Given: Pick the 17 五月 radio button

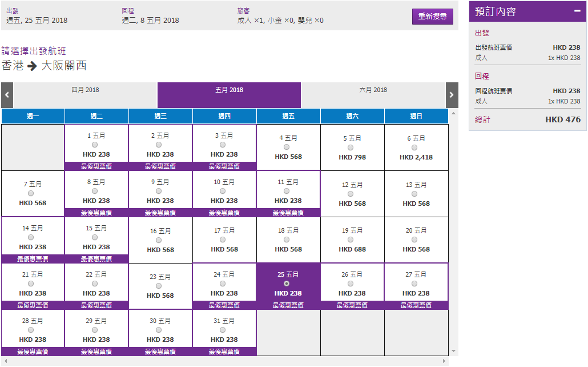Looking at the screenshot, I should click(223, 240).
